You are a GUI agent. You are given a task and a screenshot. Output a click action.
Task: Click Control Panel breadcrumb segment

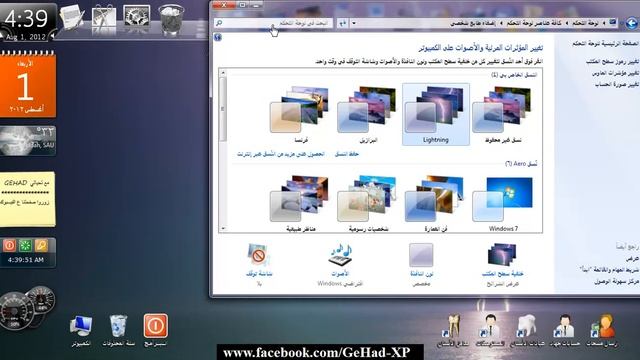point(585,23)
